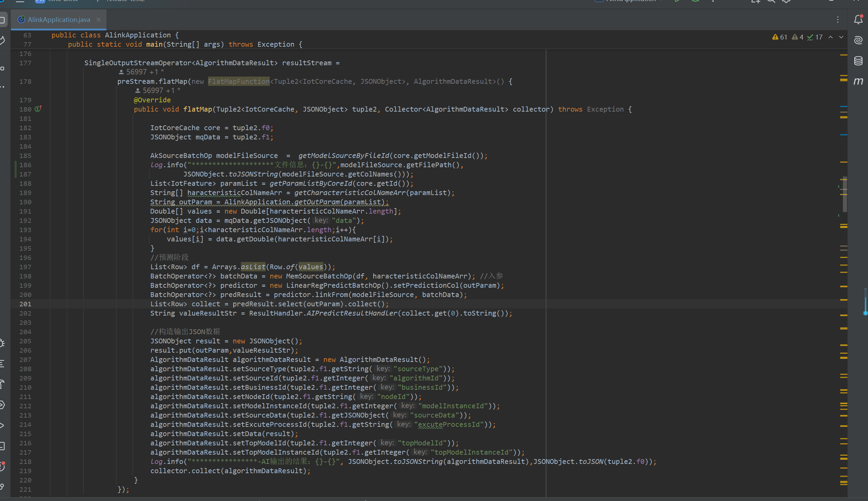Place cursor on highlighted FlatMapFunction
The height and width of the screenshot is (501, 868).
tap(239, 81)
